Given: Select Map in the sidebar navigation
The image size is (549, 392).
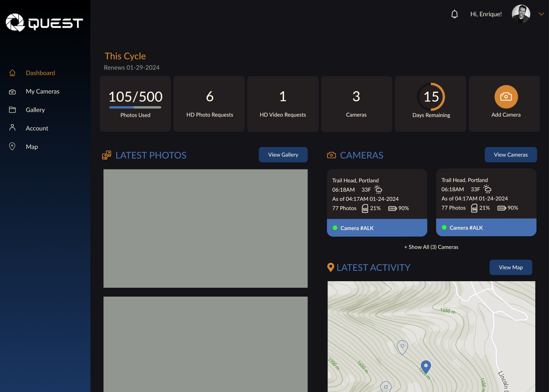Looking at the screenshot, I should pos(32,147).
